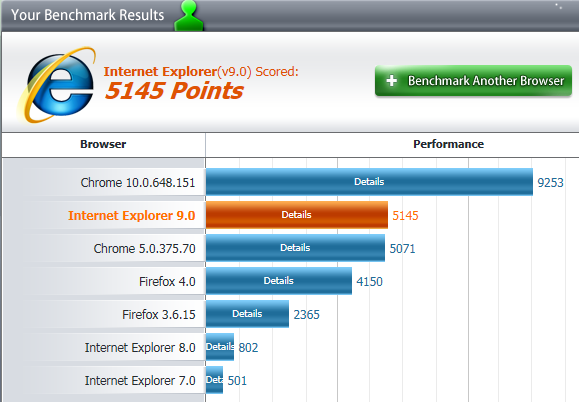Image resolution: width=579 pixels, height=402 pixels.
Task: Click the 9253 score value
Action: pos(550,182)
